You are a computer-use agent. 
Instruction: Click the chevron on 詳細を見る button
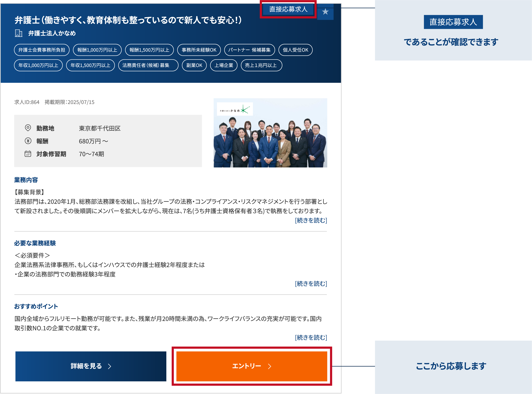pos(109,366)
